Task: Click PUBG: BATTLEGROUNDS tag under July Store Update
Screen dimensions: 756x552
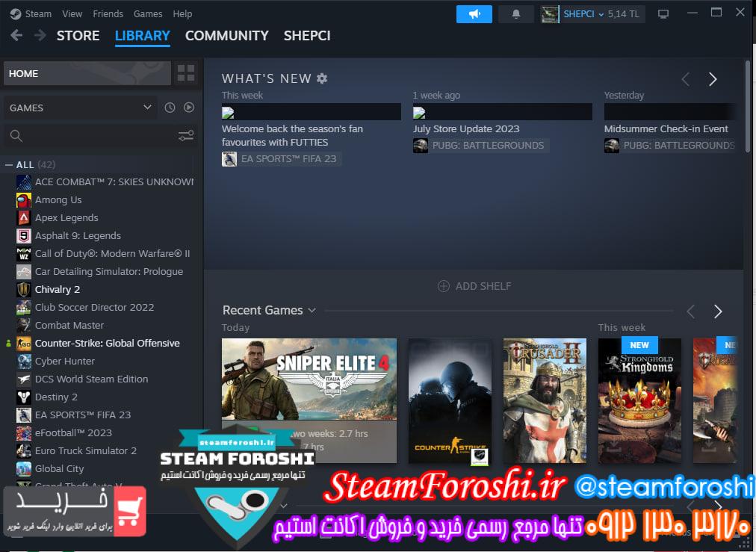Action: coord(480,145)
